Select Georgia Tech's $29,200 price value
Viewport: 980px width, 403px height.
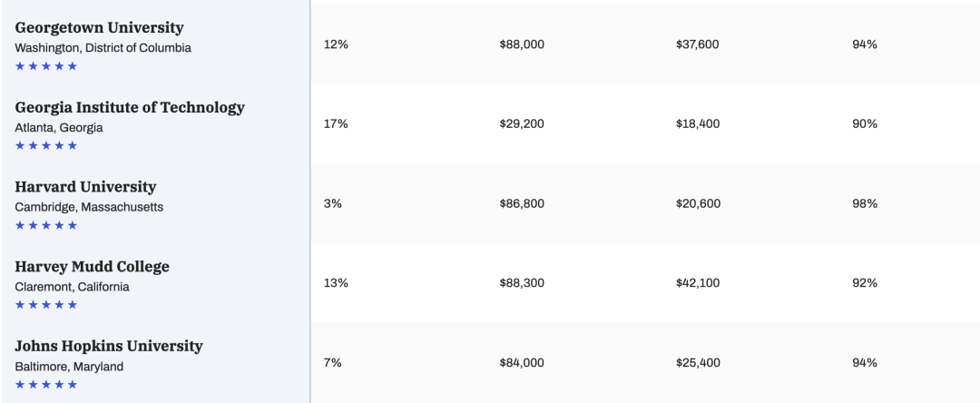[x=522, y=123]
